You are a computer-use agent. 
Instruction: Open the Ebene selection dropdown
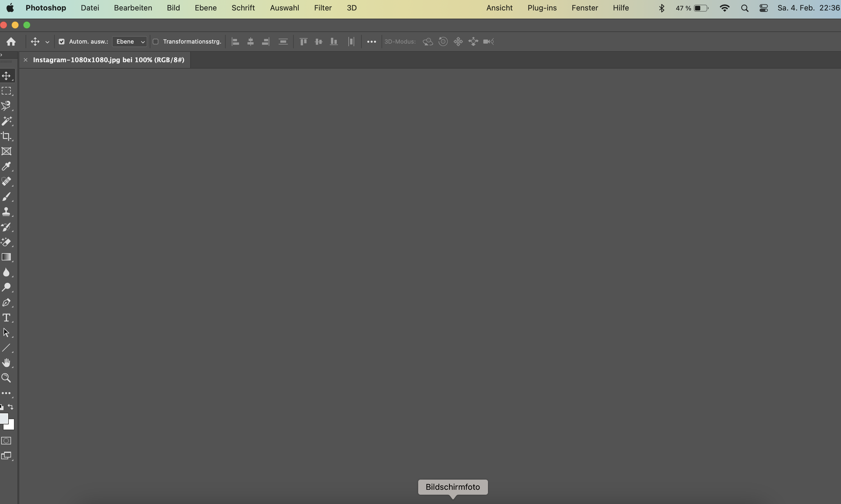129,42
